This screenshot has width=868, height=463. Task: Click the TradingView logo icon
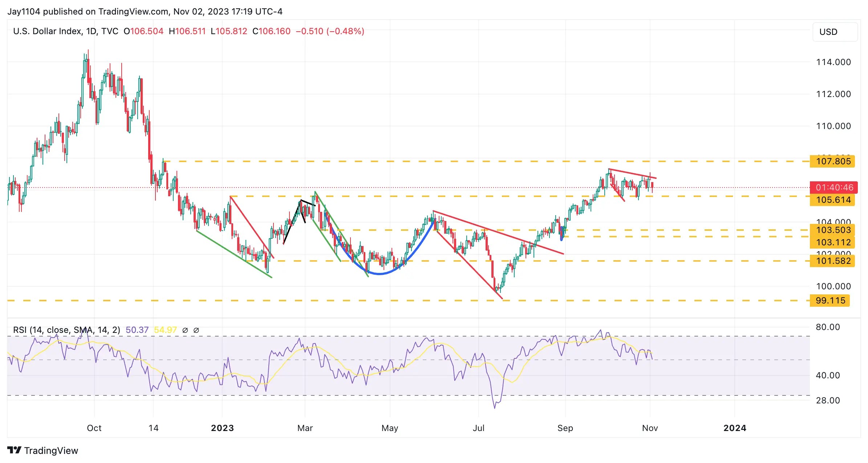[x=15, y=450]
